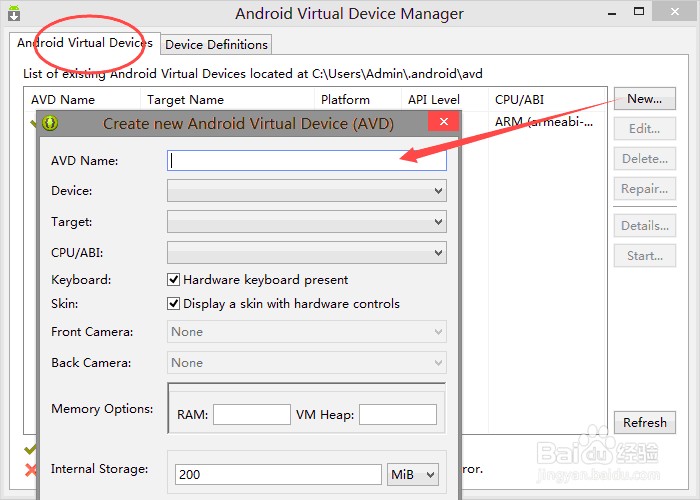Click the Android SDK icon in the title bar
Viewport: 700px width, 500px height.
14,13
